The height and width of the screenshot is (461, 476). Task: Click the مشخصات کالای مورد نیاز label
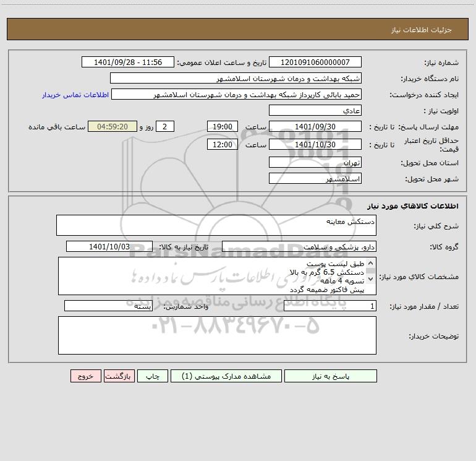(419, 277)
